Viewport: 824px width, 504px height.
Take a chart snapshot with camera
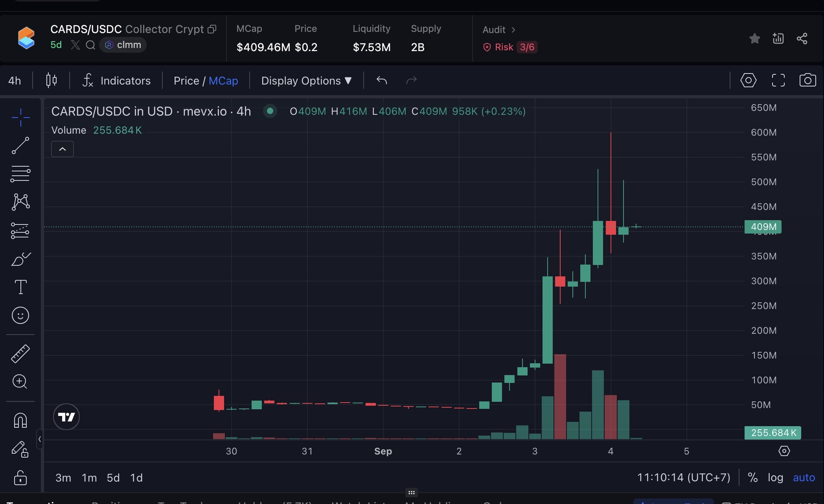pyautogui.click(x=808, y=80)
